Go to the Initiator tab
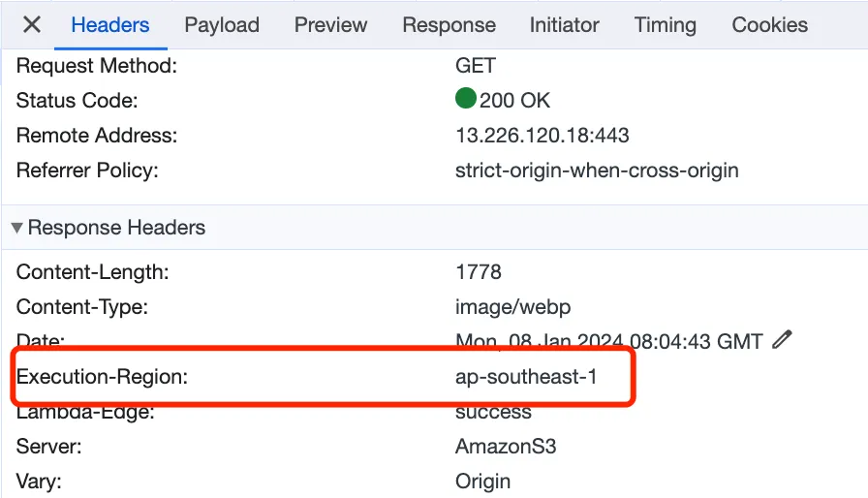 (x=565, y=25)
